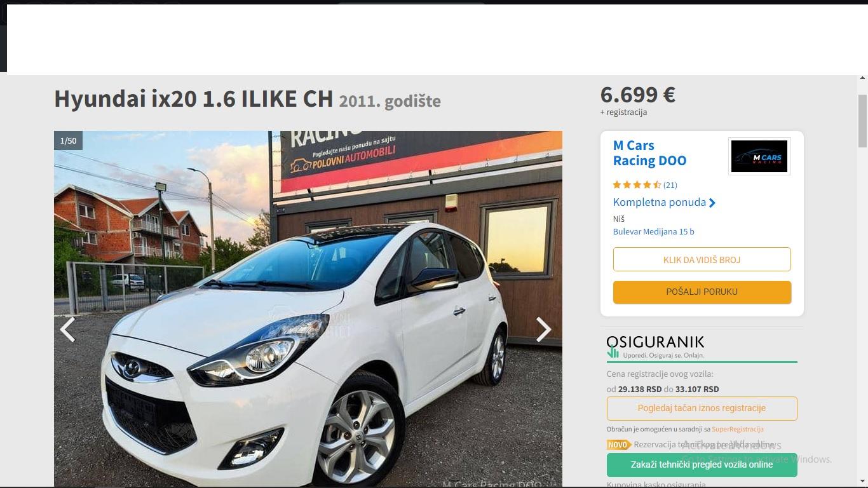Screen dimensions: 868x488
Task: Click the Hyundai ix20 1.6 ILIKE CH title
Action: click(193, 98)
